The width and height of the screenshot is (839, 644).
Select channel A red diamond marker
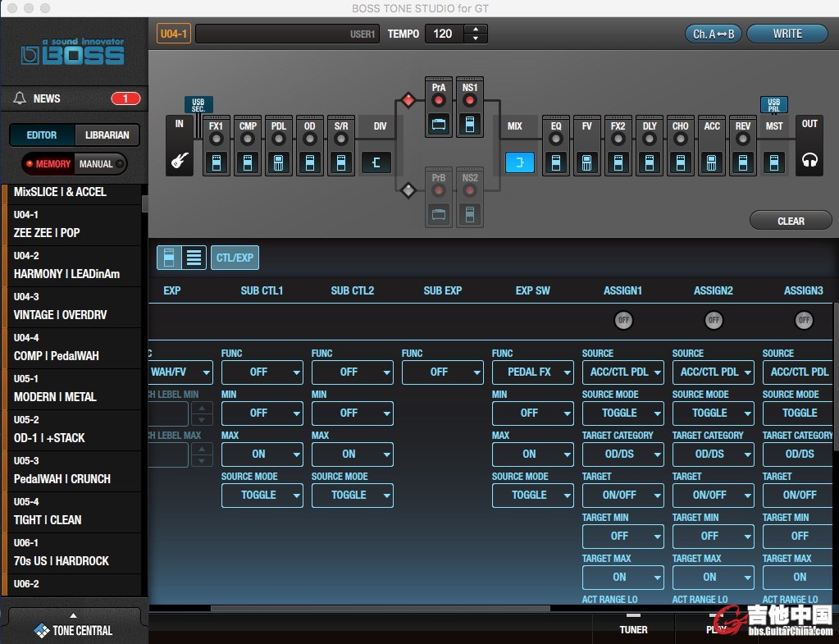[x=408, y=99]
